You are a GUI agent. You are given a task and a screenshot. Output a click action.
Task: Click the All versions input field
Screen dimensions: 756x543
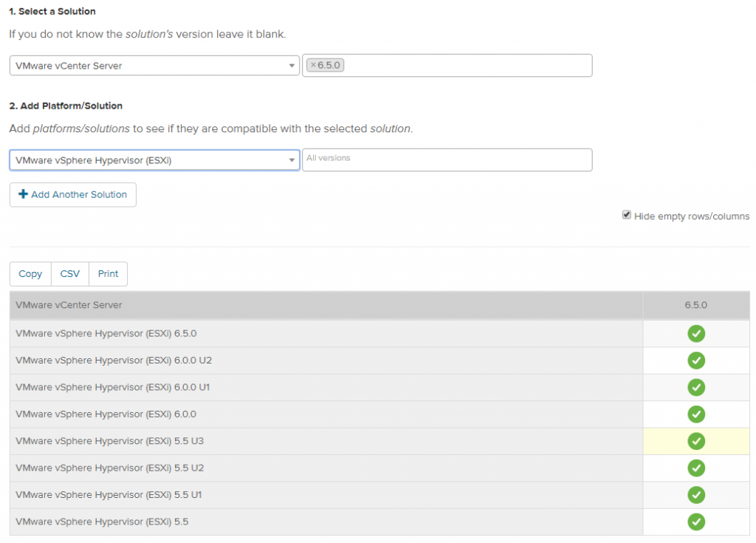pyautogui.click(x=447, y=160)
